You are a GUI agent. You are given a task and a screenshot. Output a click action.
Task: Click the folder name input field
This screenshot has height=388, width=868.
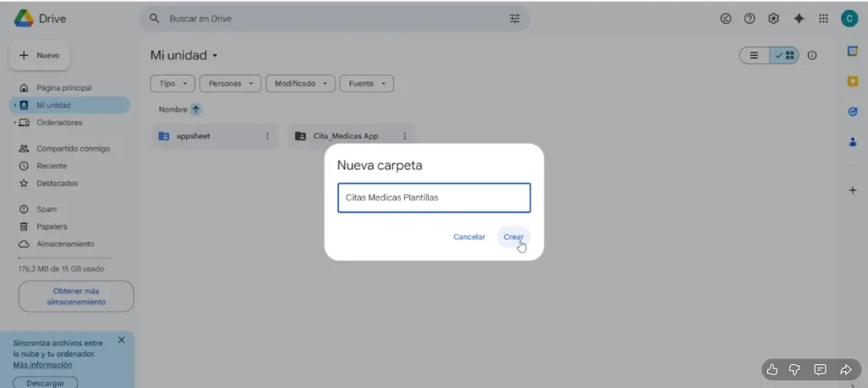point(434,197)
